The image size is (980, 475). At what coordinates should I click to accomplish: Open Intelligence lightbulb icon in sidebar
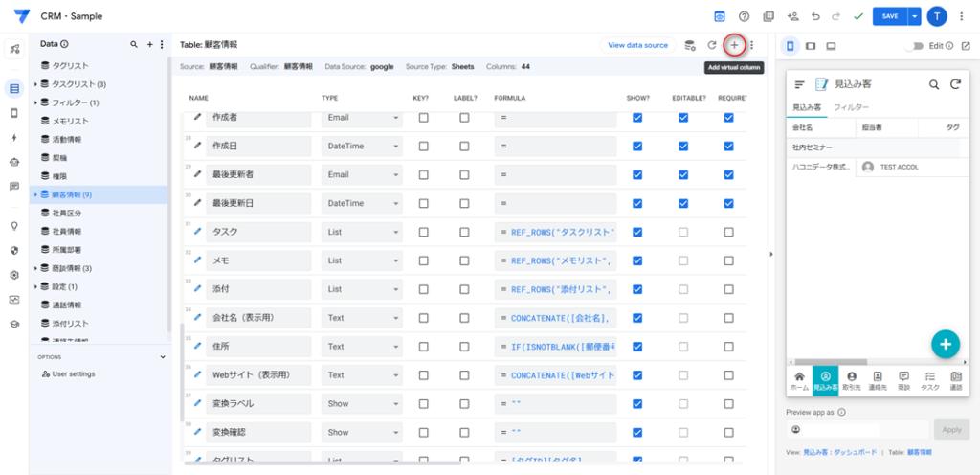[14, 226]
